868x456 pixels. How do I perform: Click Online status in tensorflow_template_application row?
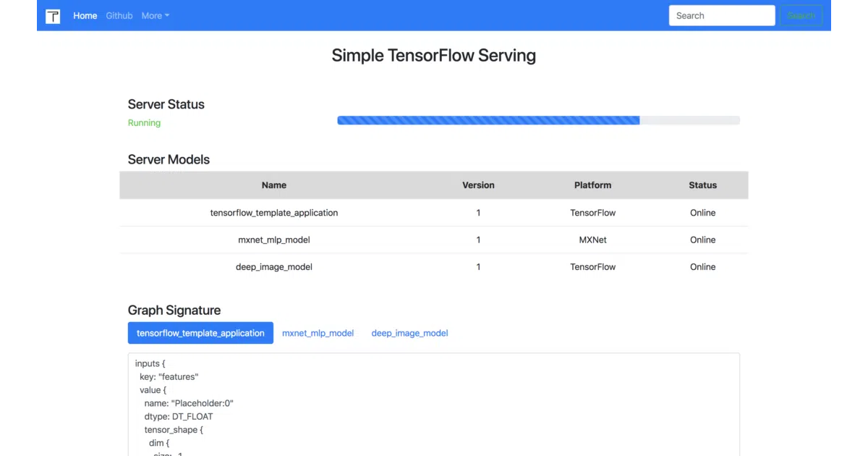coord(703,213)
